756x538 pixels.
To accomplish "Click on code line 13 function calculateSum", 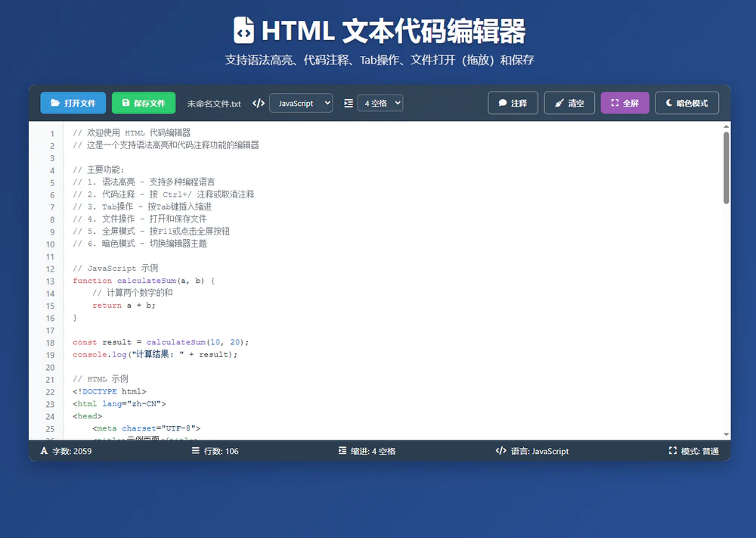I will [x=144, y=281].
